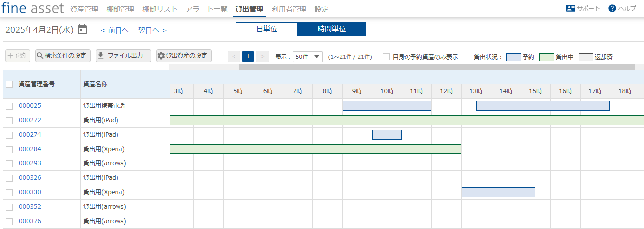Open asset link 000376

[30, 221]
